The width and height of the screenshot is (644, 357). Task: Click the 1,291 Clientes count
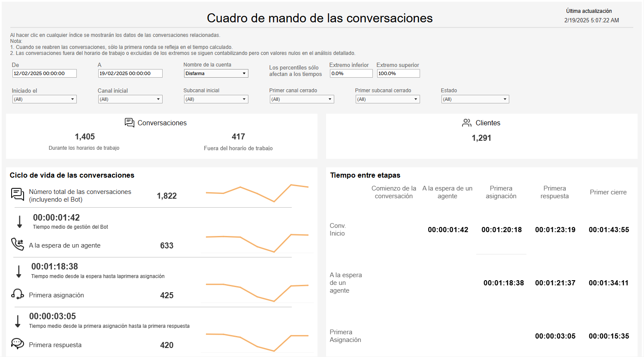[x=481, y=138]
